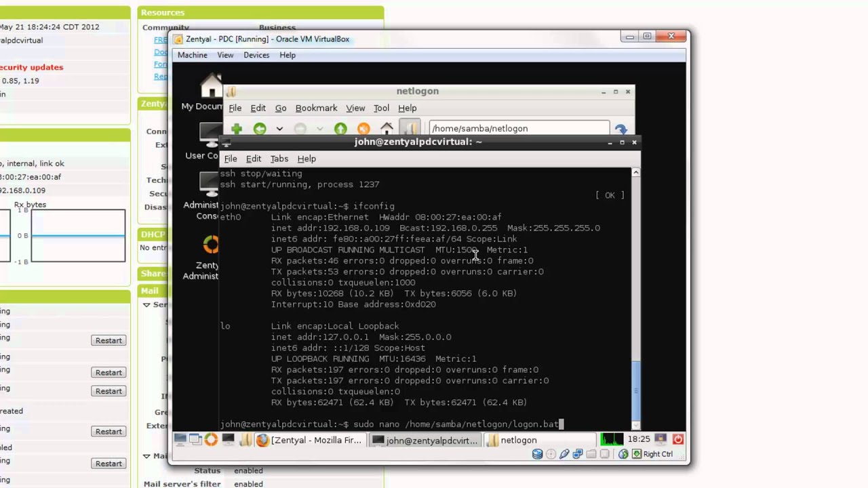868x488 pixels.
Task: Click the orange icon in netlogon toolbar
Action: point(363,128)
